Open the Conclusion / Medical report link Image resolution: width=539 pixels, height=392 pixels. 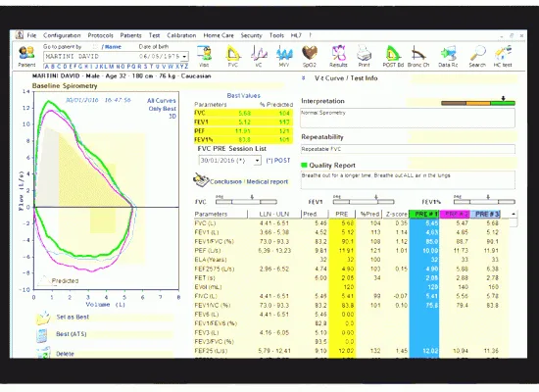[x=249, y=181]
